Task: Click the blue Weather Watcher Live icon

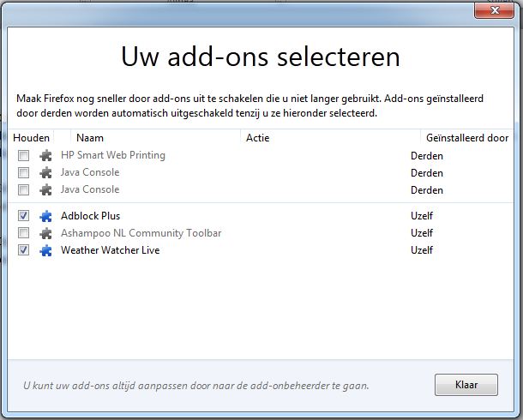Action: coord(45,250)
